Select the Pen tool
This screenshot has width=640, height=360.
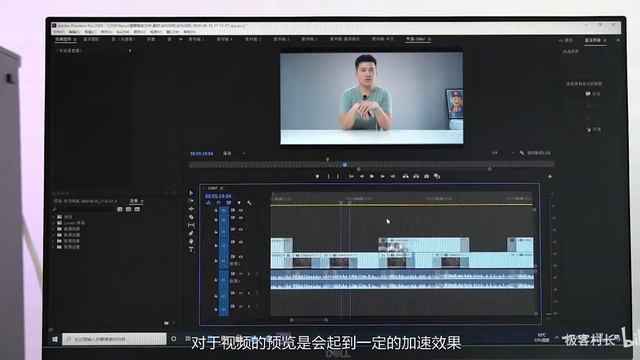pyautogui.click(x=191, y=233)
